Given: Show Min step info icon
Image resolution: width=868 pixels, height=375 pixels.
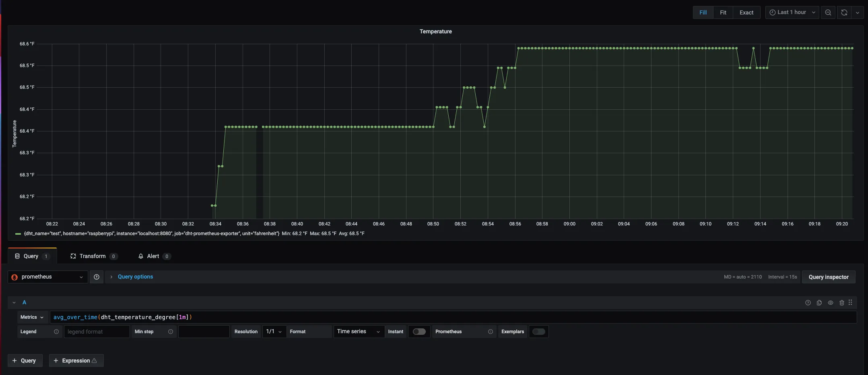Looking at the screenshot, I should 171,332.
